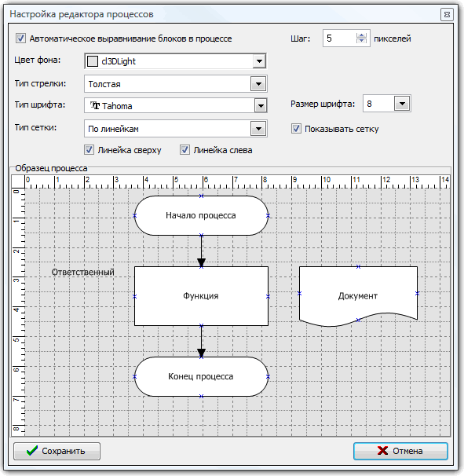
Task: Expand the Тип сетки combo box
Action: (258, 128)
